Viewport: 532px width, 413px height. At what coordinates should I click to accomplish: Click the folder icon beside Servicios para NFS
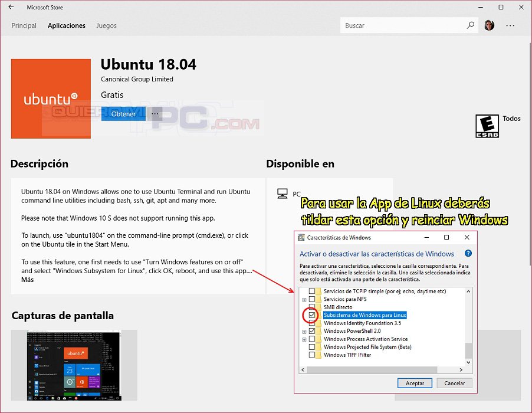pos(318,299)
